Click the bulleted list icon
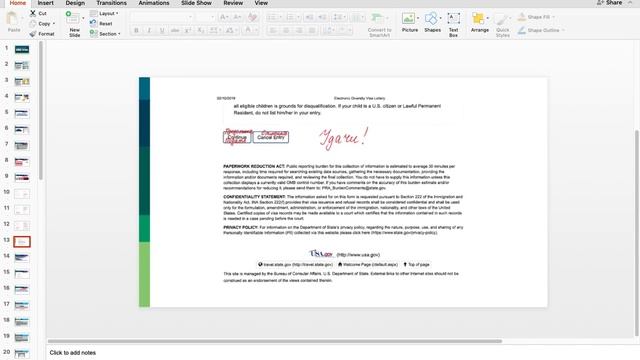This screenshot has height=360, width=640. [x=273, y=17]
